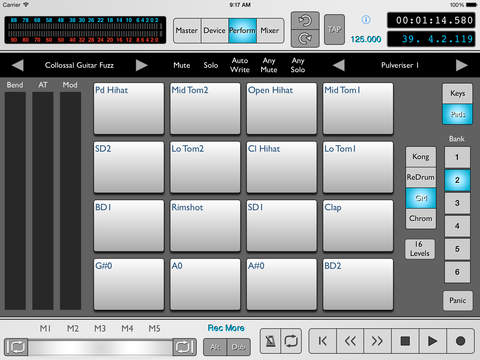Click the Bend strip
The height and width of the screenshot is (360, 480).
15,201
